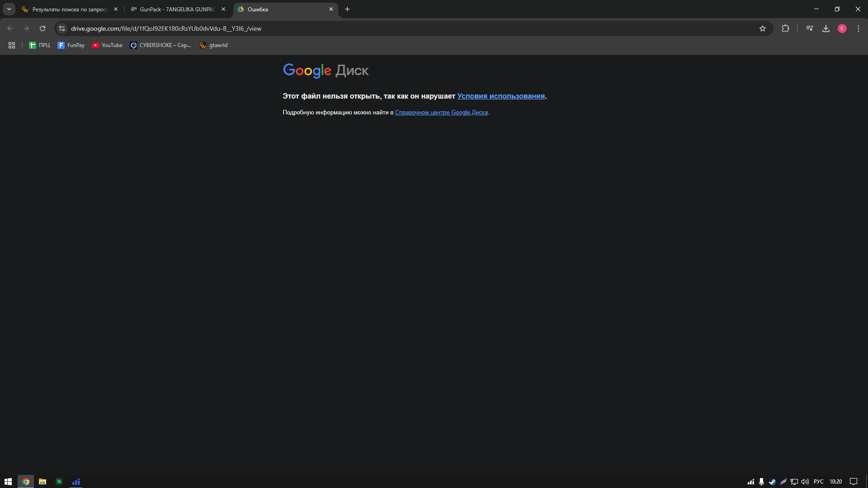Open the ПРЦ bookmark
868x488 pixels.
coord(39,45)
